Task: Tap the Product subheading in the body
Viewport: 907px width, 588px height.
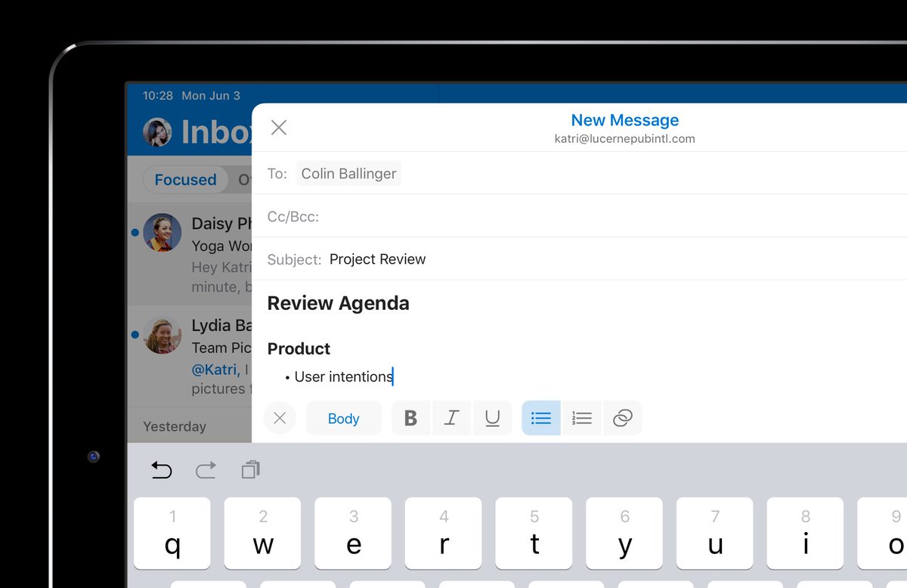Action: coord(299,348)
